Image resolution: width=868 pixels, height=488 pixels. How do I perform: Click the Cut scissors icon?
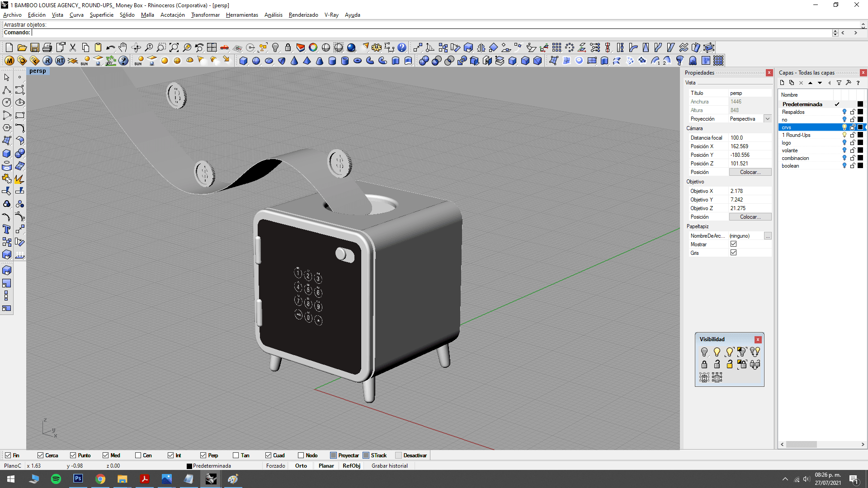pyautogui.click(x=72, y=47)
